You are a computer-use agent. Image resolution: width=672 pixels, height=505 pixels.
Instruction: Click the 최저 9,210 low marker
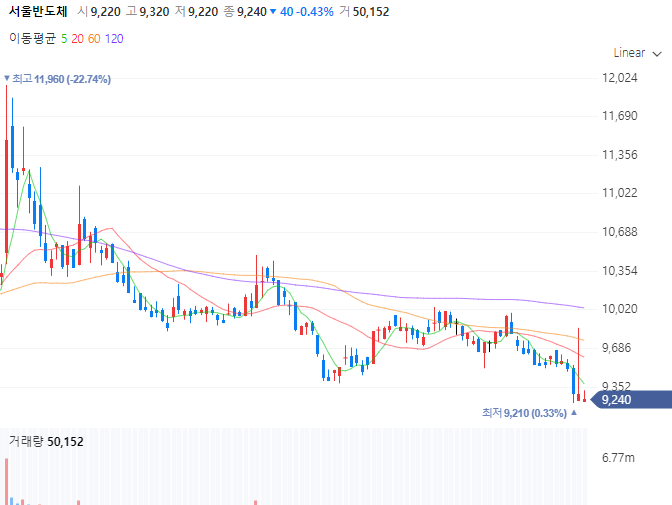point(529,413)
